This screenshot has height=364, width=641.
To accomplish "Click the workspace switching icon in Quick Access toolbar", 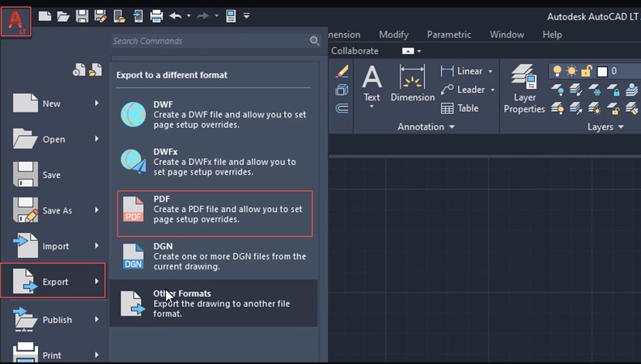I will (x=231, y=16).
